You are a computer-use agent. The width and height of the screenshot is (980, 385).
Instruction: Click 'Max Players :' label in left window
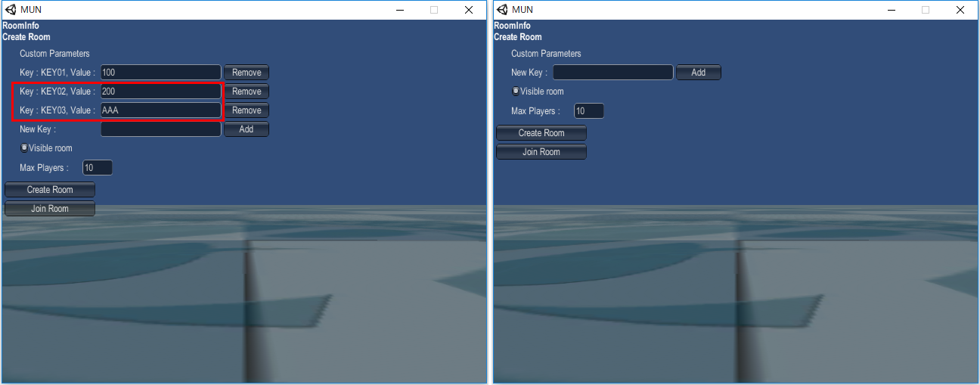point(44,168)
